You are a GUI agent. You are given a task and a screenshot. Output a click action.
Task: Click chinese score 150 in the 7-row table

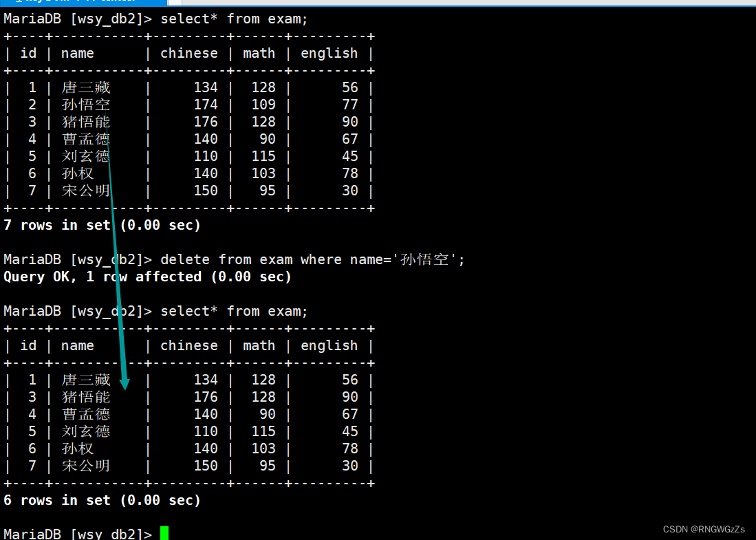point(206,191)
